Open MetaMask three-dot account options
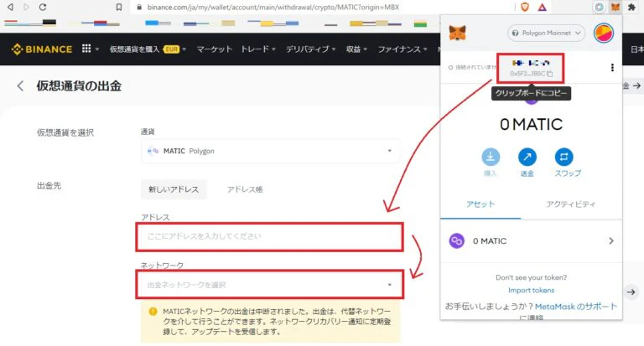644x346 pixels. coord(612,67)
